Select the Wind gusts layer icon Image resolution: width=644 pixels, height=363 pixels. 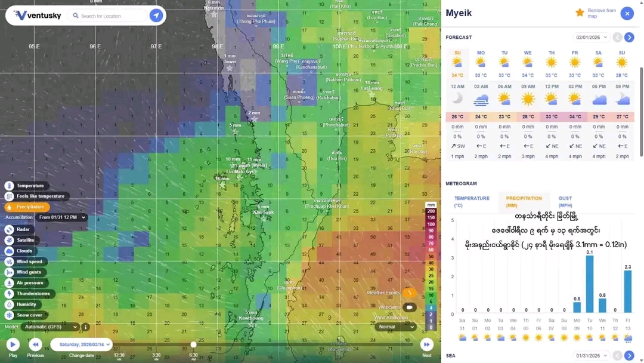coord(9,272)
